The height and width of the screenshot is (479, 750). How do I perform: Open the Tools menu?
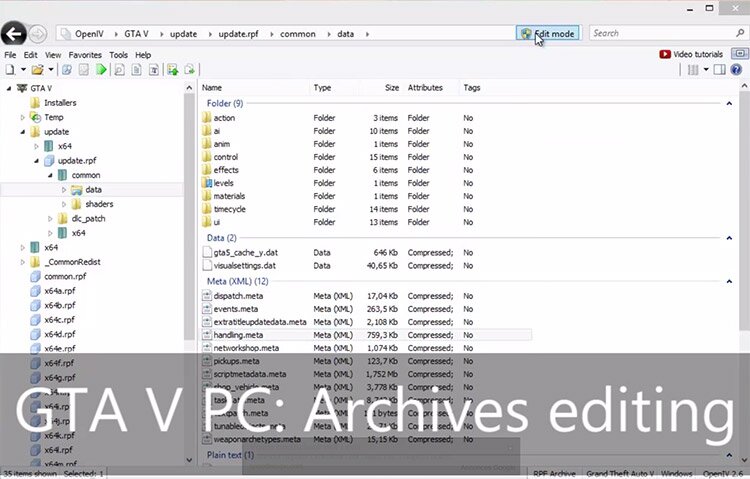pyautogui.click(x=118, y=55)
